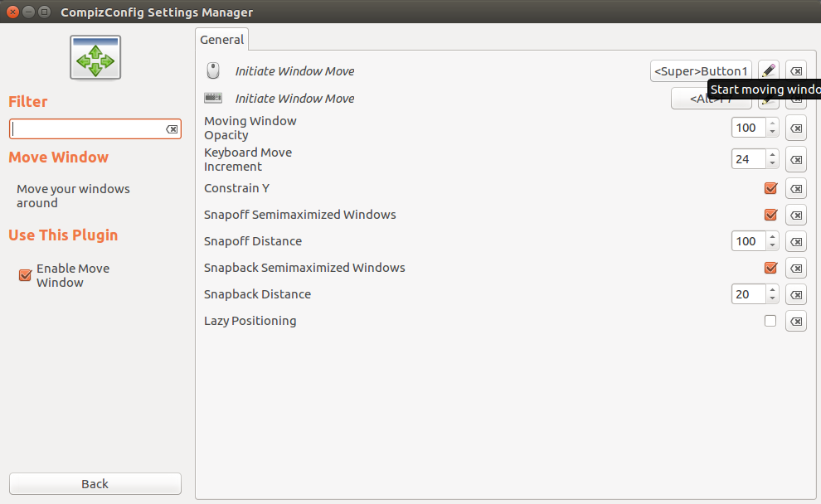Reset the mouse Initiate Window Move binding

click(x=795, y=71)
